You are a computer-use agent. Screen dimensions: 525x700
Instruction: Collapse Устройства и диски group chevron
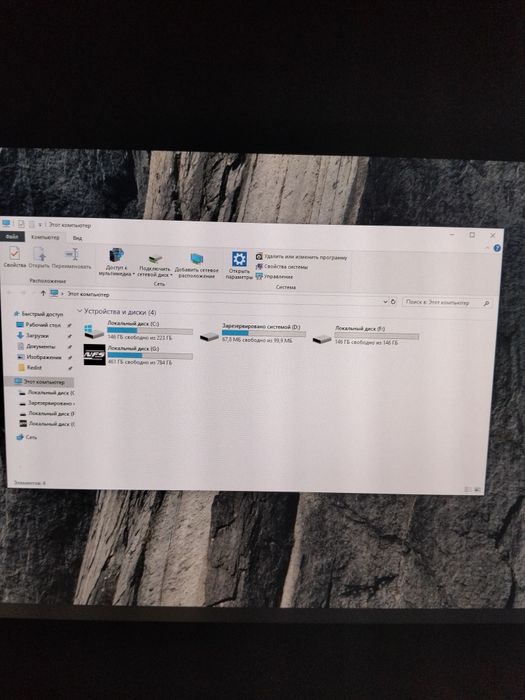(80, 311)
